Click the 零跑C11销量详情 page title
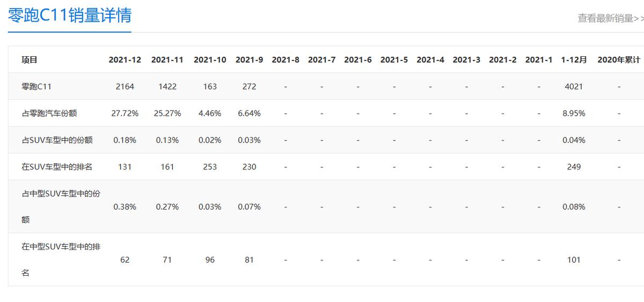This screenshot has width=644, height=302. pos(70,15)
